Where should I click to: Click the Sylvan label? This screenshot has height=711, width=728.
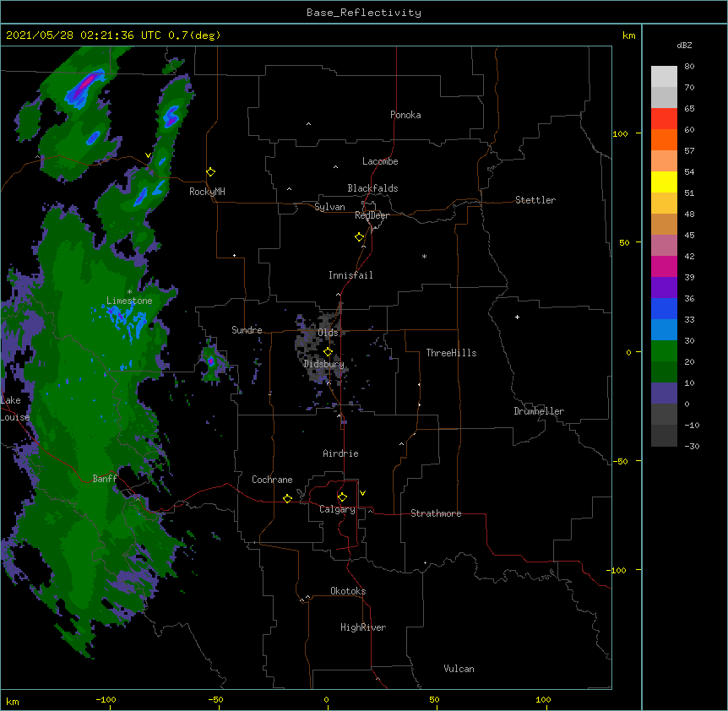point(329,207)
